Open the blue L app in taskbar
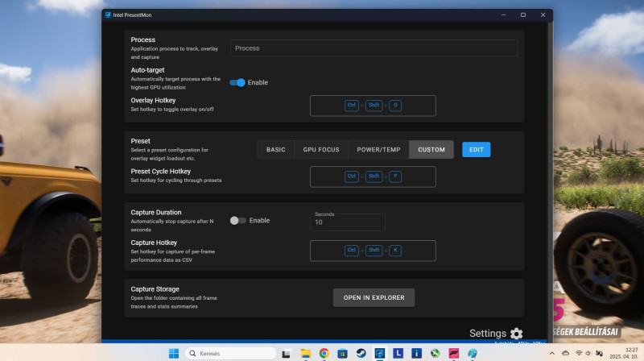This screenshot has height=361, width=644. [398, 353]
